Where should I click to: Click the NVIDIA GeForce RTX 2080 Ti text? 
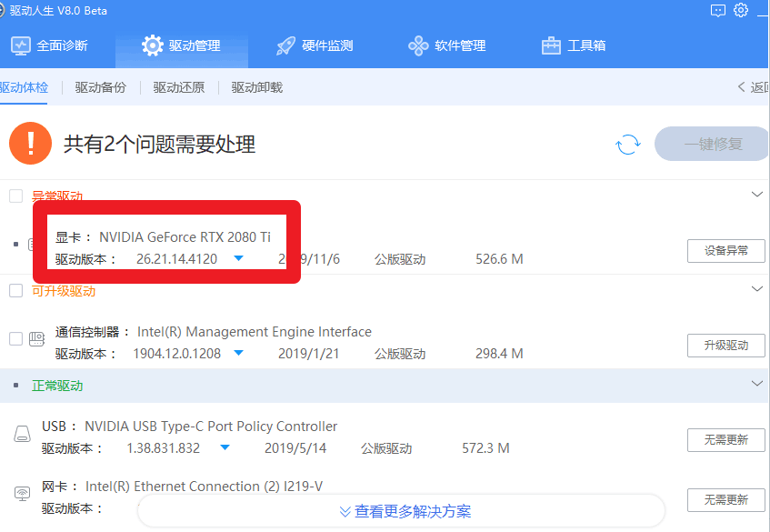click(185, 237)
